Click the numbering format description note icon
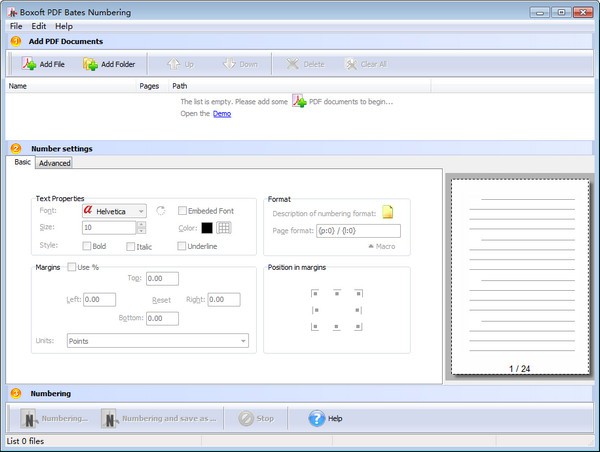The image size is (600, 452). [x=389, y=211]
